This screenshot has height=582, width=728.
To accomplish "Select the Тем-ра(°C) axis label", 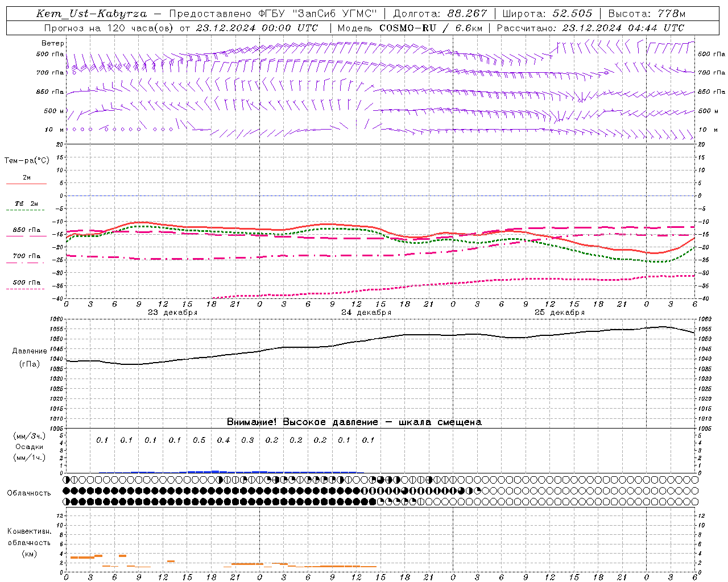I will 27,161.
